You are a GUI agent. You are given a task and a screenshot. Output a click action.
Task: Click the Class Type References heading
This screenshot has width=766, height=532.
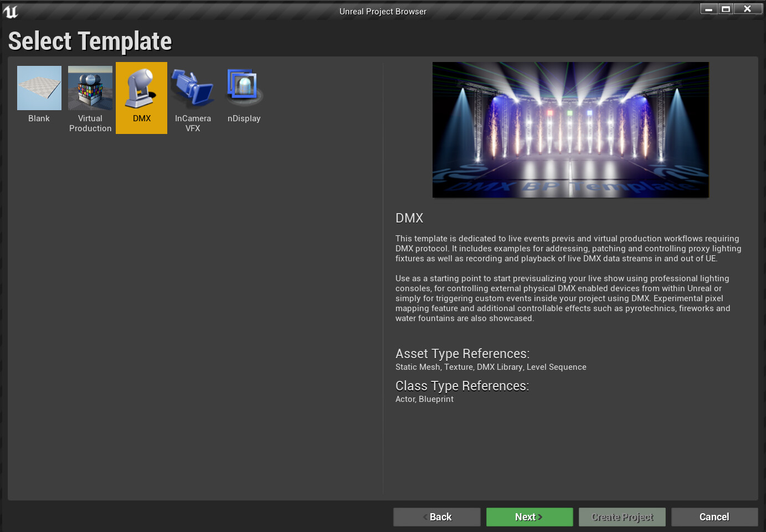pyautogui.click(x=461, y=385)
